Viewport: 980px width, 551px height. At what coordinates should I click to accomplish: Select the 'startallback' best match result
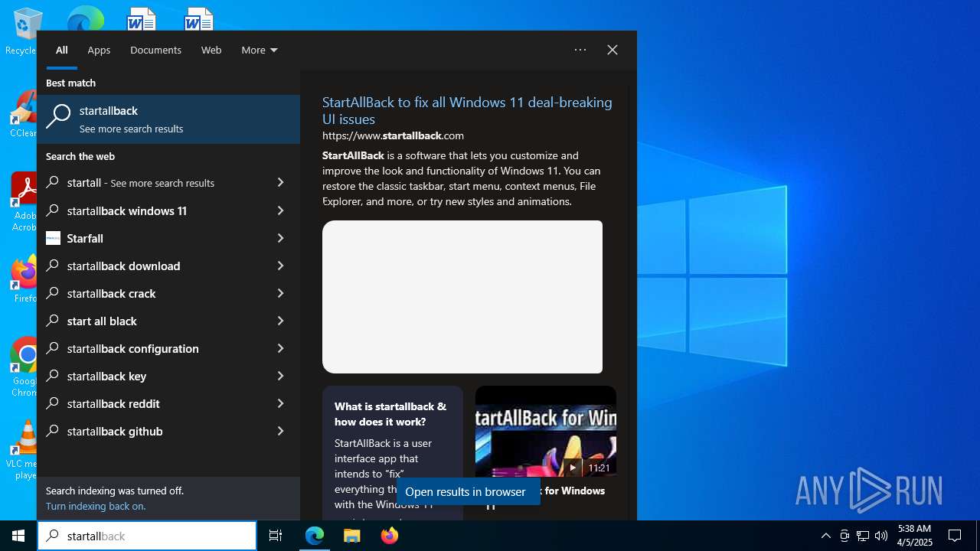click(168, 119)
